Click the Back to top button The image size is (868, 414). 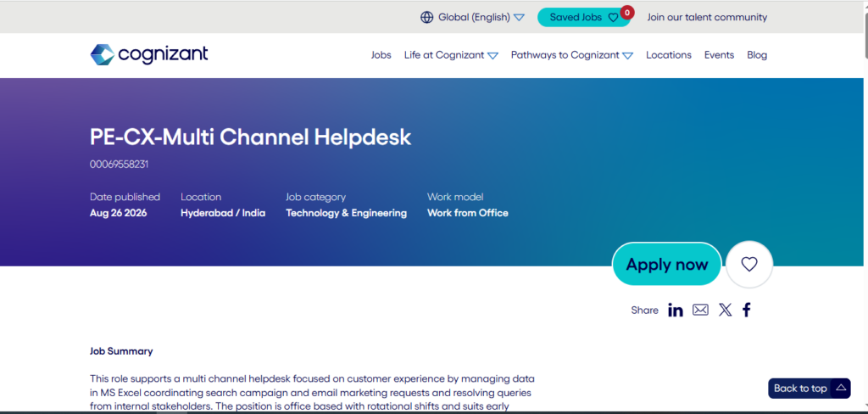(810, 388)
